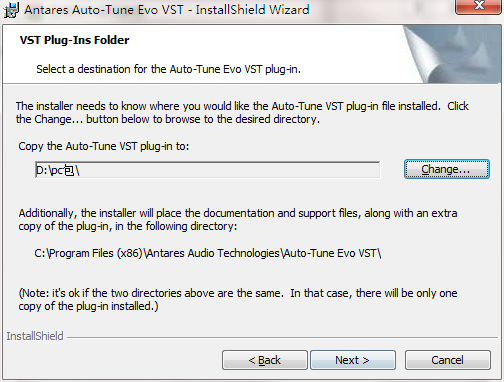Click the installer icon in title bar
The image size is (504, 382).
11,10
